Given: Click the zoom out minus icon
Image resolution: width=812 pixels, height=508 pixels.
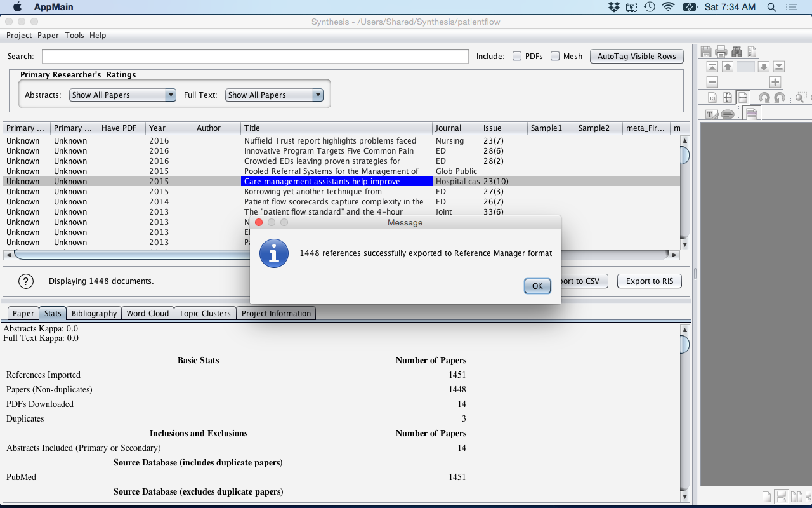Looking at the screenshot, I should 712,82.
